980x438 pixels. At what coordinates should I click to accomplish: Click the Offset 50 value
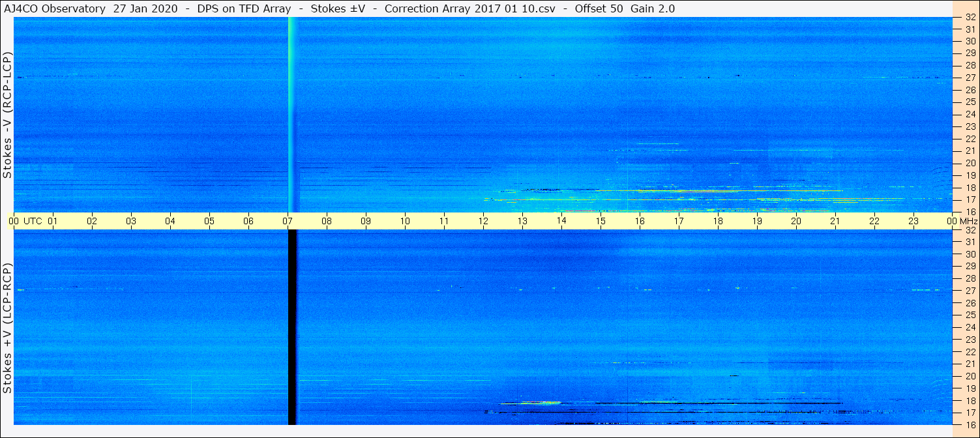pyautogui.click(x=600, y=8)
